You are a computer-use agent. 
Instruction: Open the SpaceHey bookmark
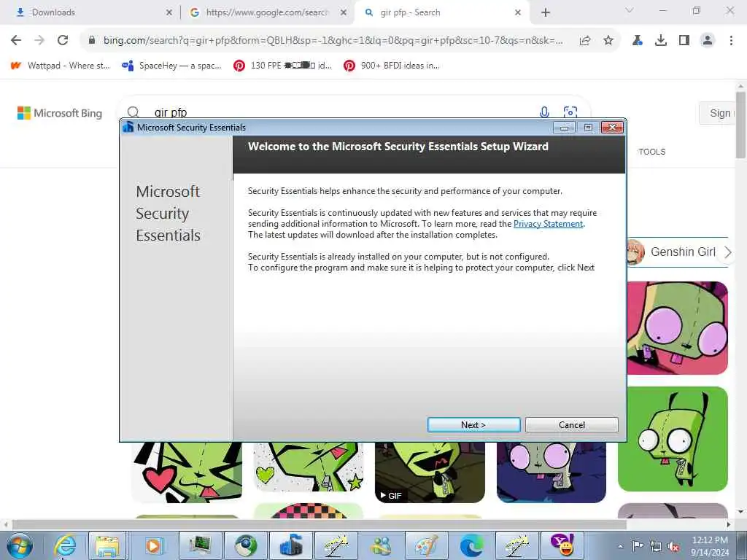[171, 66]
